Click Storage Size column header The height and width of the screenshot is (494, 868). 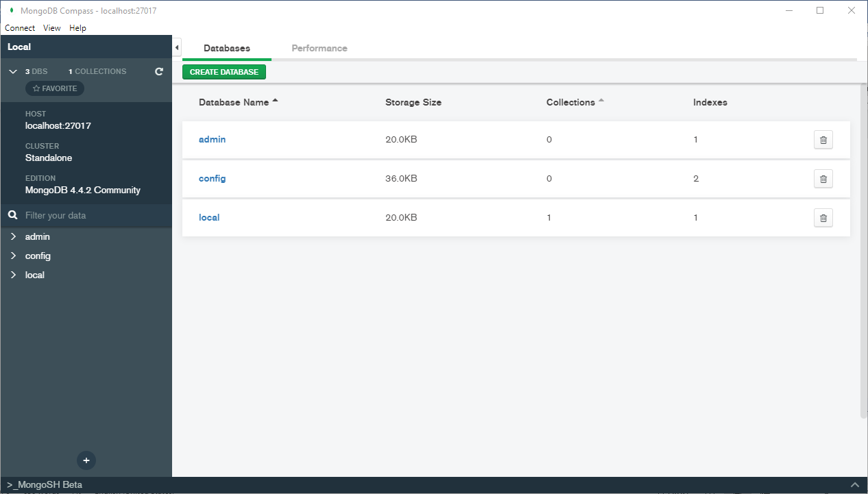coord(413,102)
